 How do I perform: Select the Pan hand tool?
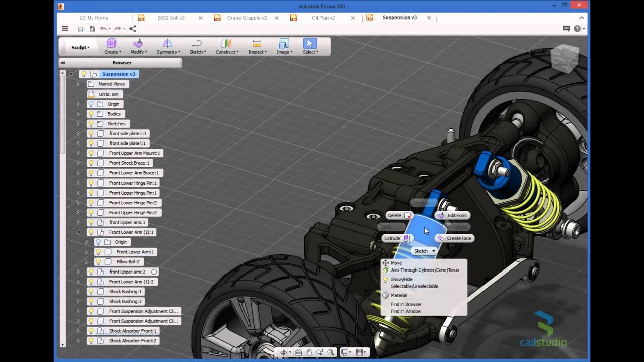coord(309,352)
